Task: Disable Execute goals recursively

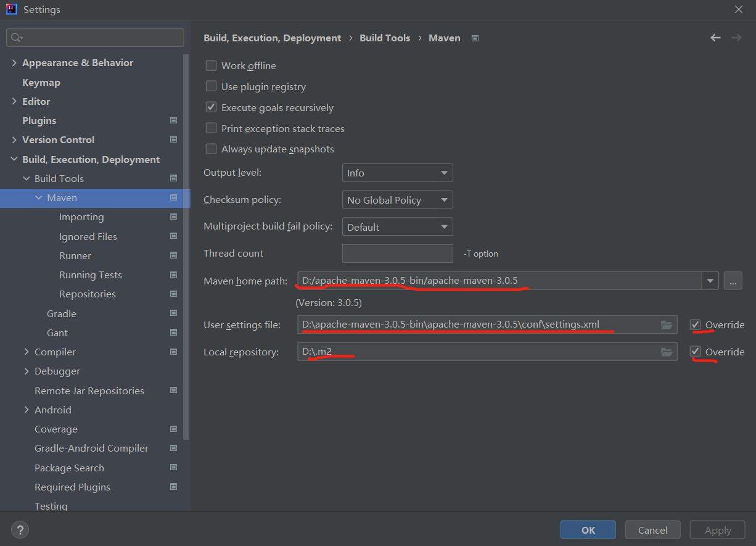Action: pos(211,107)
